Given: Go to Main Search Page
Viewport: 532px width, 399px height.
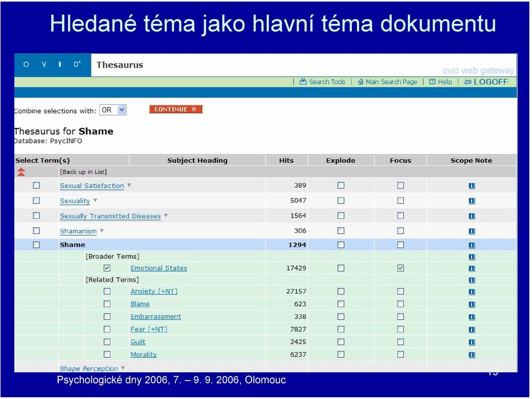Looking at the screenshot, I should 387,82.
